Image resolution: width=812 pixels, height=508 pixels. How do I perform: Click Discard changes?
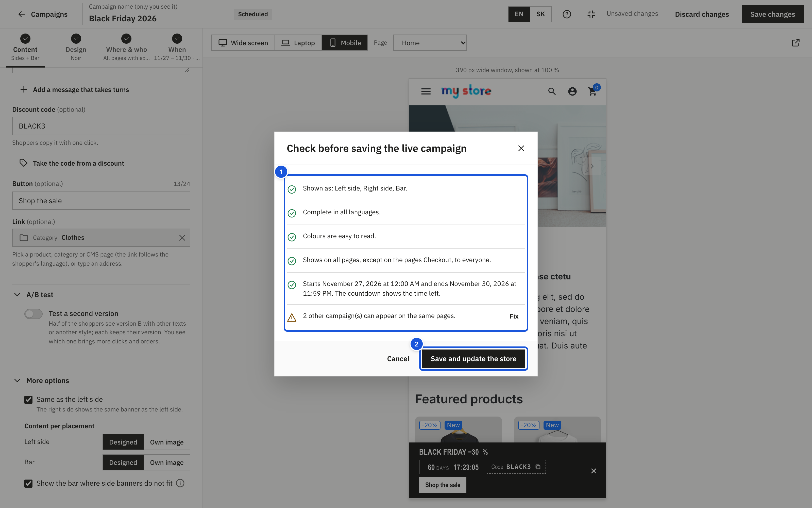tap(702, 14)
